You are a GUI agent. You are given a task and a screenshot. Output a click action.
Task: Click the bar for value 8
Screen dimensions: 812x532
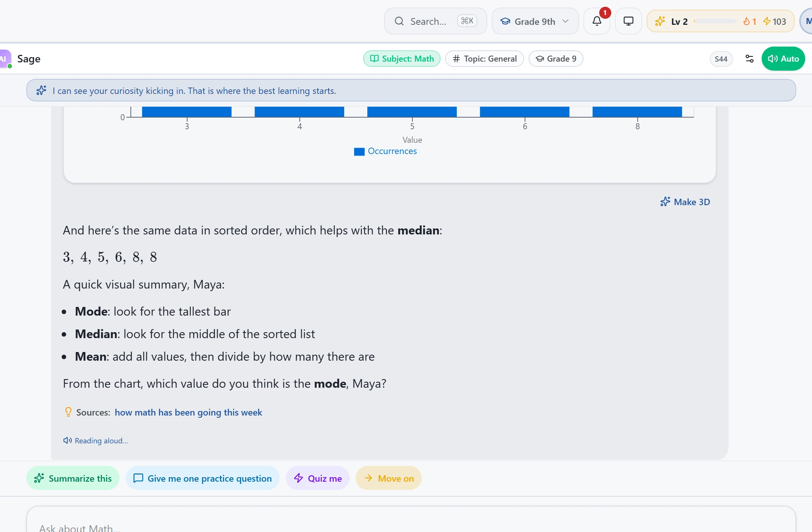point(637,112)
